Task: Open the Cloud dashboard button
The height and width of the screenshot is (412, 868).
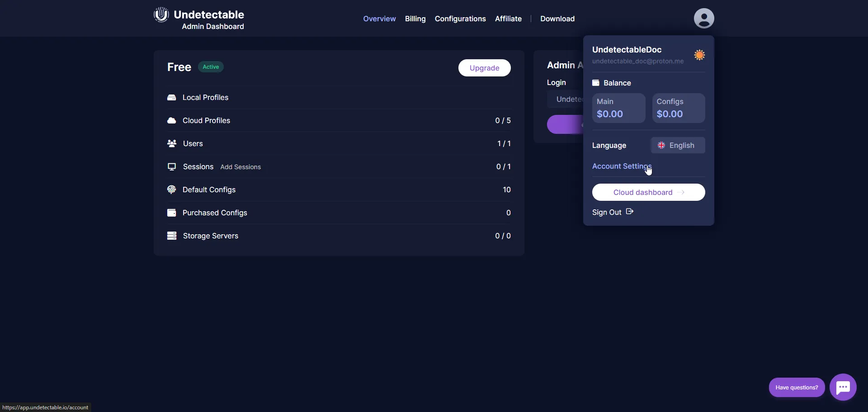Action: pyautogui.click(x=648, y=192)
